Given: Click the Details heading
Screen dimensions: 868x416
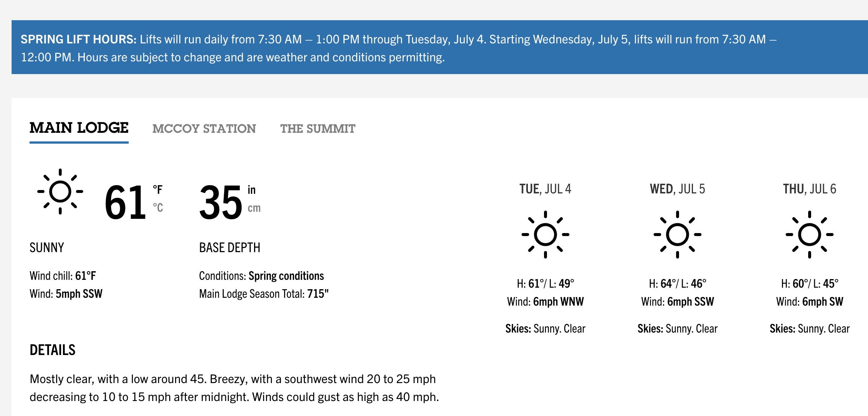Looking at the screenshot, I should 52,350.
